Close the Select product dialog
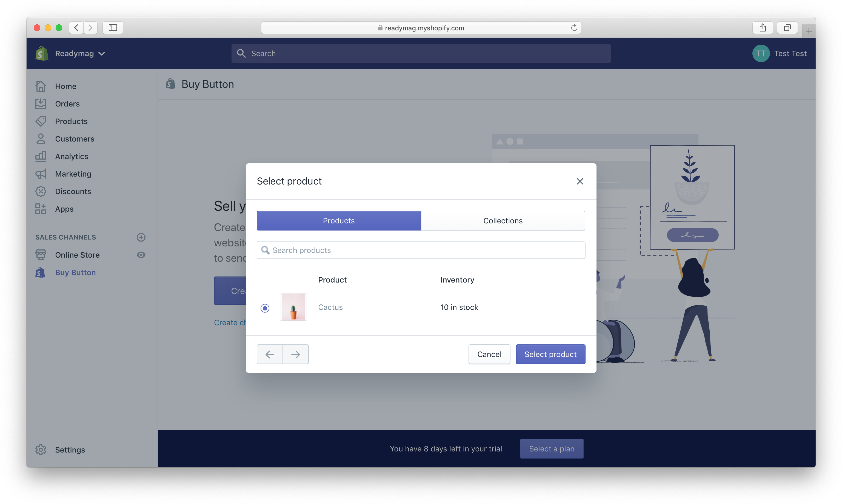Viewport: 842px width, 504px height. click(580, 181)
